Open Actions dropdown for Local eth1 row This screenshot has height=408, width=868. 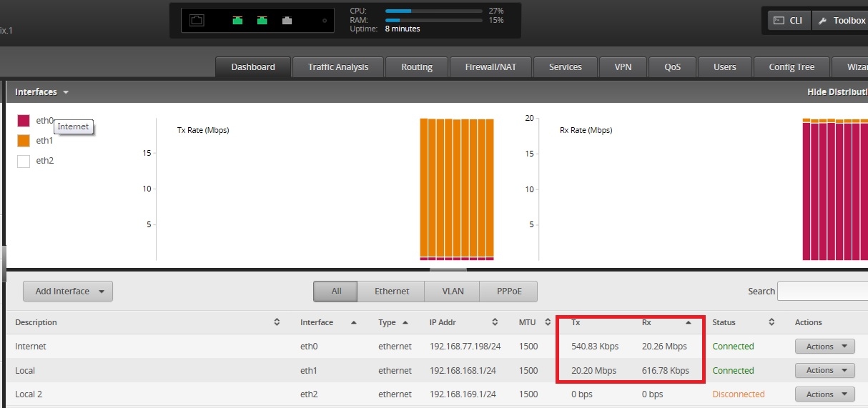coord(825,370)
